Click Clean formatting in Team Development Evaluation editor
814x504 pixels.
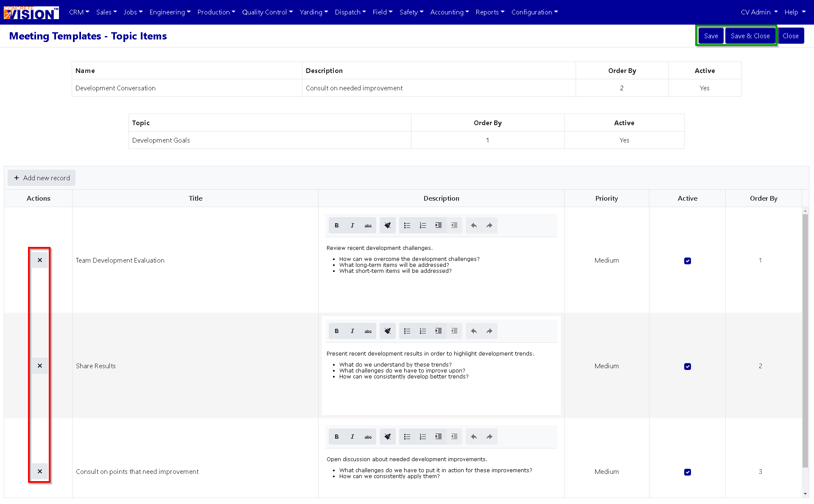[x=388, y=225]
